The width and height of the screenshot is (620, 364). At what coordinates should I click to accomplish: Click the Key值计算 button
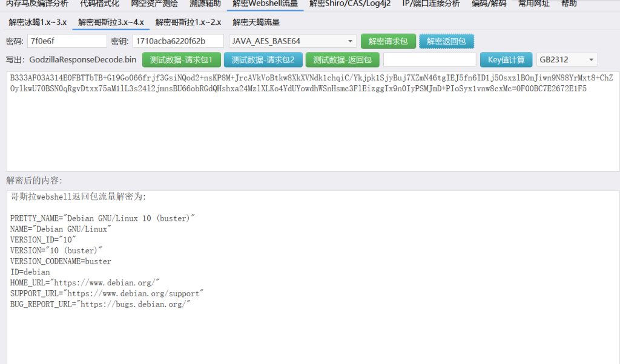tap(506, 60)
